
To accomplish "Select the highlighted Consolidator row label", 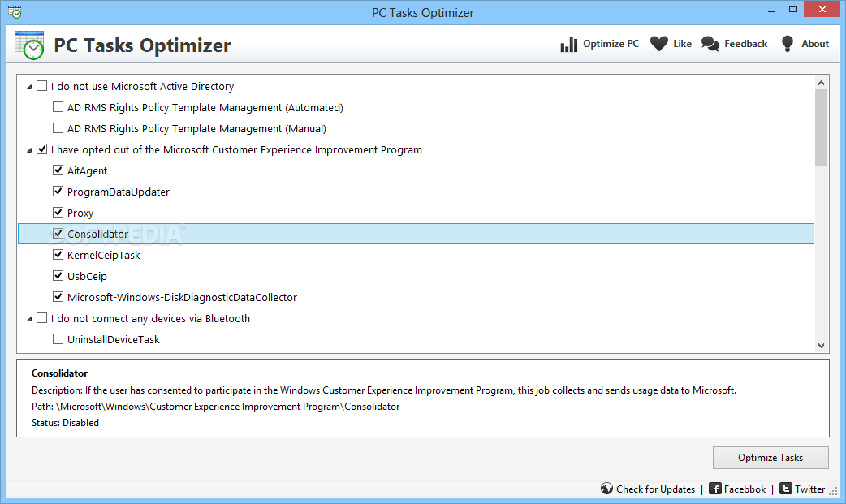I will point(97,234).
